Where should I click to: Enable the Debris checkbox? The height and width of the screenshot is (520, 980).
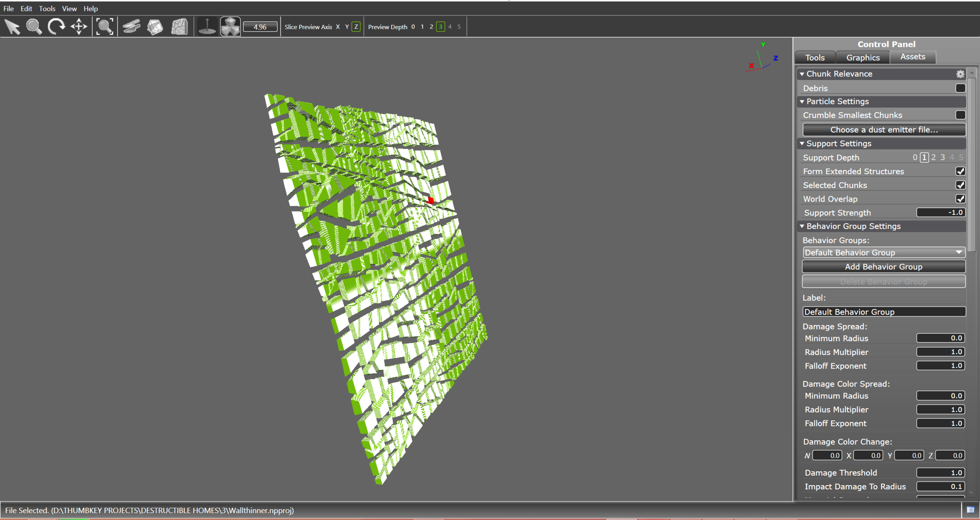960,88
